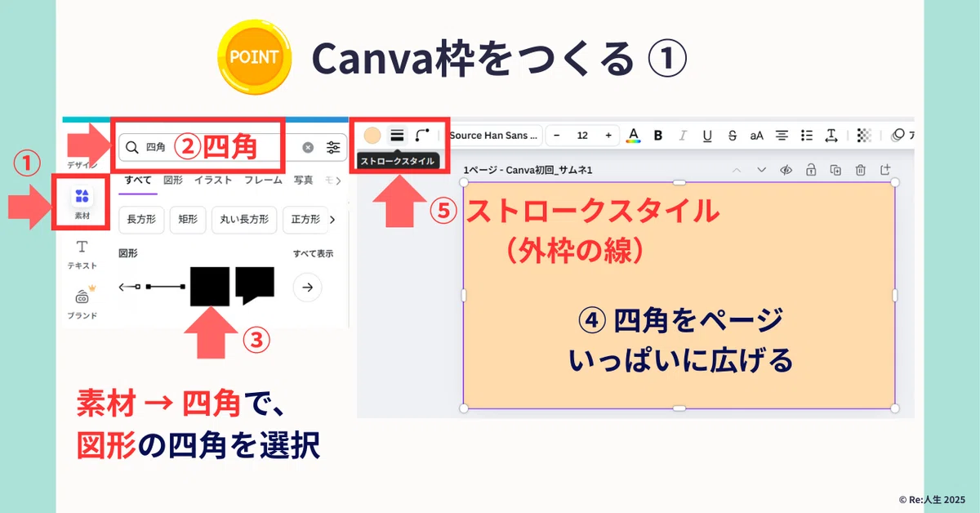980x513 pixels.
Task: Move the page down with the down chevron
Action: 761,170
